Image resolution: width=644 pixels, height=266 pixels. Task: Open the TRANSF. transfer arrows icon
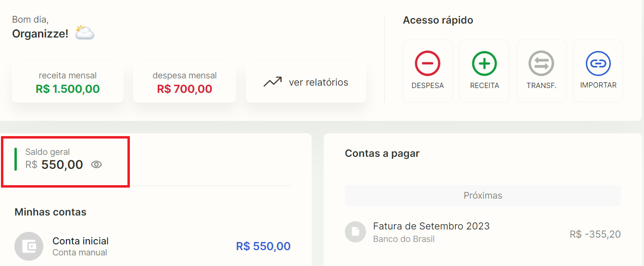(x=541, y=63)
